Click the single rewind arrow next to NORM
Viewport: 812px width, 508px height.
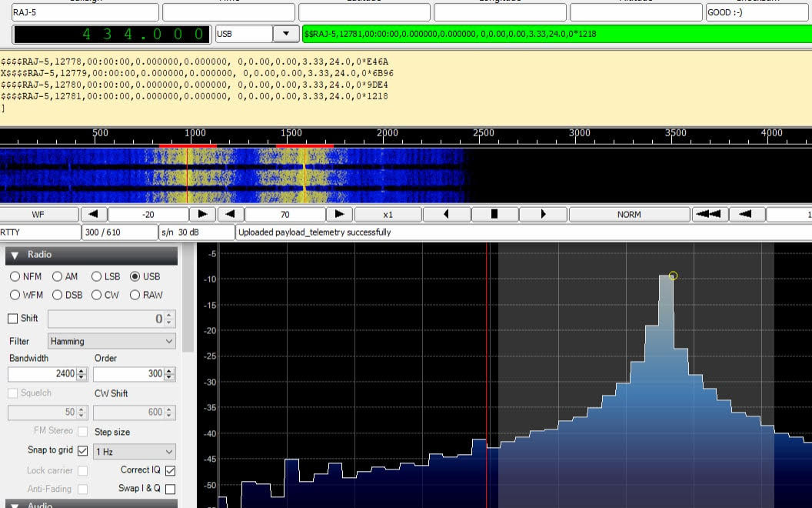[x=747, y=214]
